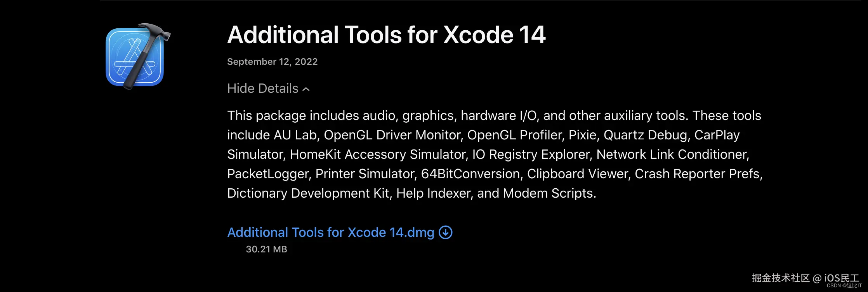Viewport: 868px width, 292px height.
Task: Collapse details using the chevron arrow
Action: [x=306, y=89]
